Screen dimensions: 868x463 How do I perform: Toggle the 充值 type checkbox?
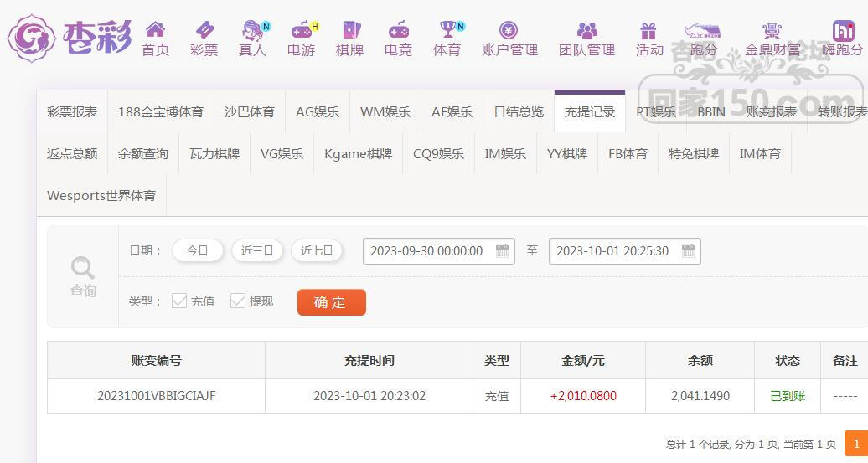click(x=179, y=301)
